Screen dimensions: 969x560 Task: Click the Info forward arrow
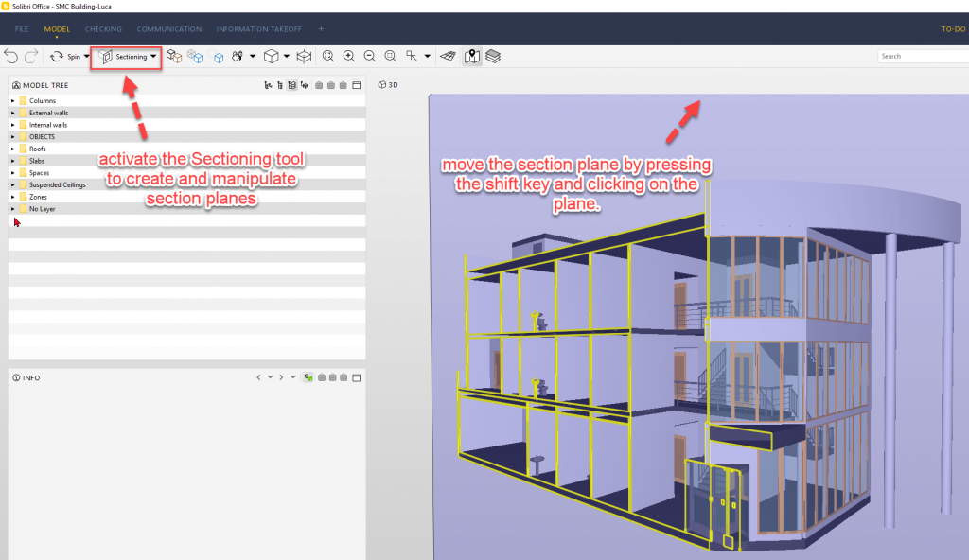pyautogui.click(x=281, y=377)
